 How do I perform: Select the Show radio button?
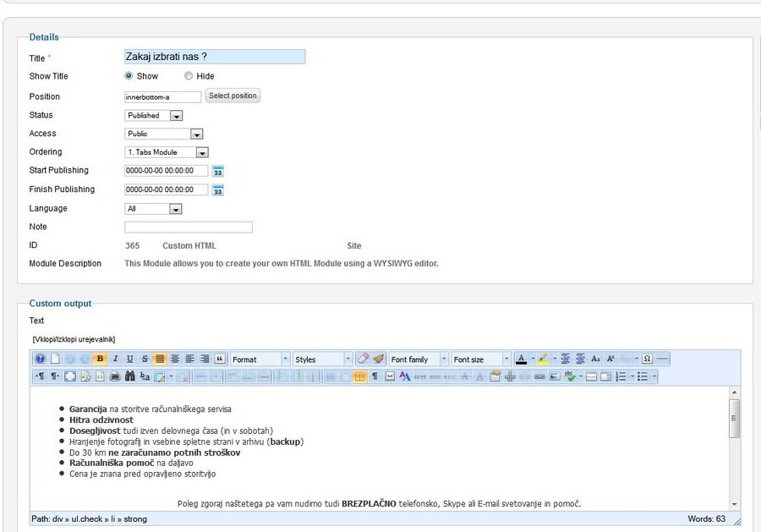click(129, 76)
